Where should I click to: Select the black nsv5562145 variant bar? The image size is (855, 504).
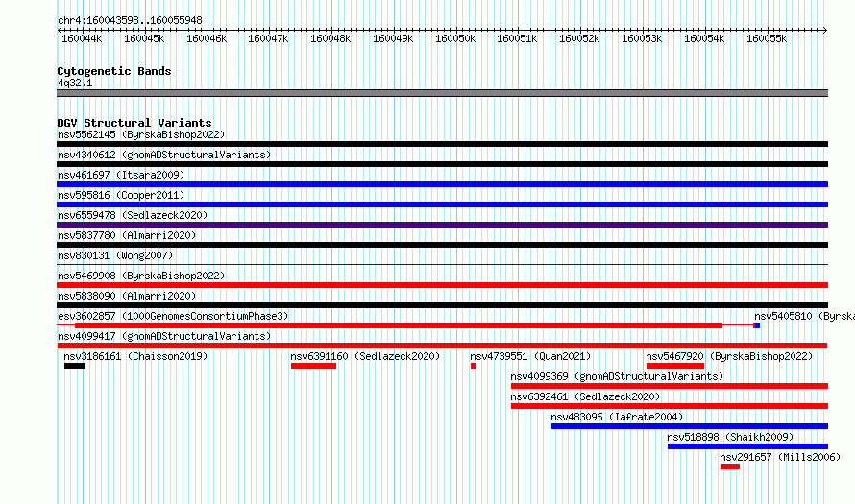442,144
